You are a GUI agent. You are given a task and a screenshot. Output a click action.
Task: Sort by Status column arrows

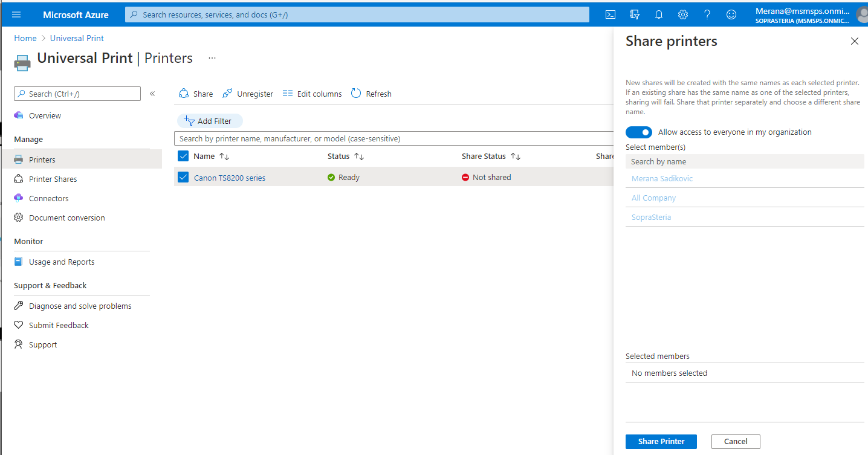[x=359, y=157]
